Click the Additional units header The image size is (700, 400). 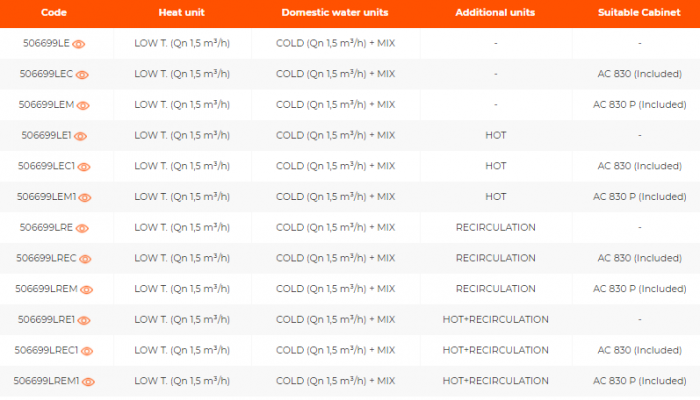pos(495,13)
